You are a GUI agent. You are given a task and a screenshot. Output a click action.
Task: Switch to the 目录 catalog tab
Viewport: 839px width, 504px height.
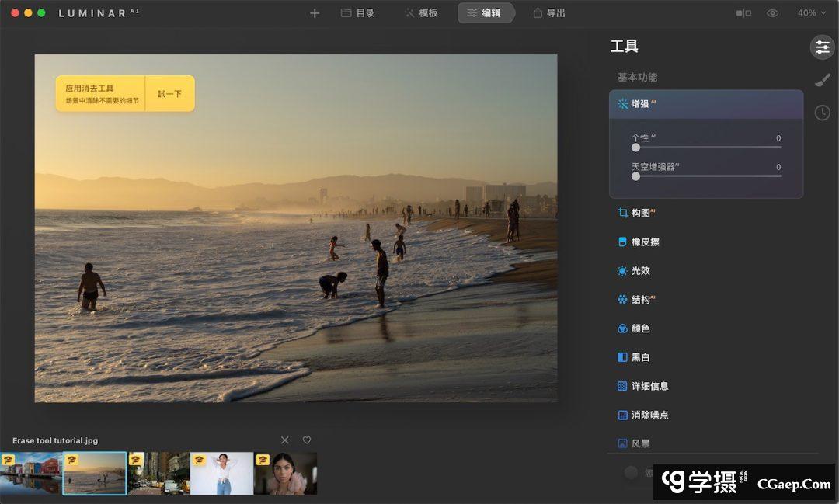(357, 13)
